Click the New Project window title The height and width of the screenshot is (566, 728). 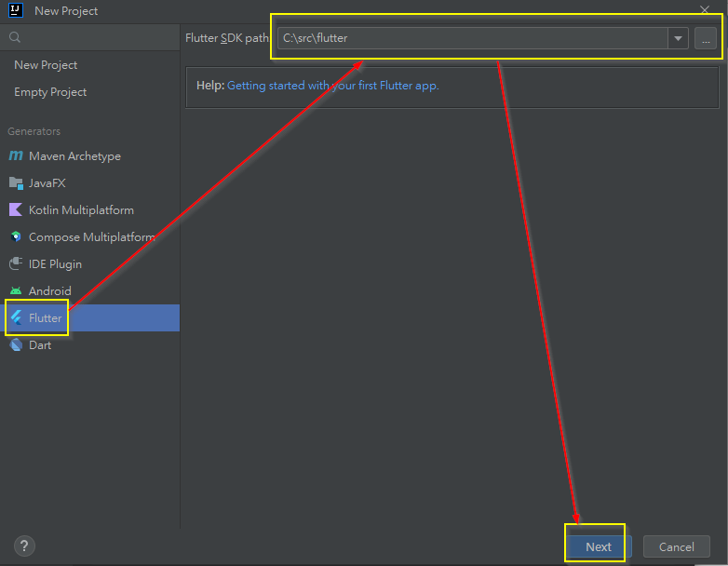(x=66, y=10)
